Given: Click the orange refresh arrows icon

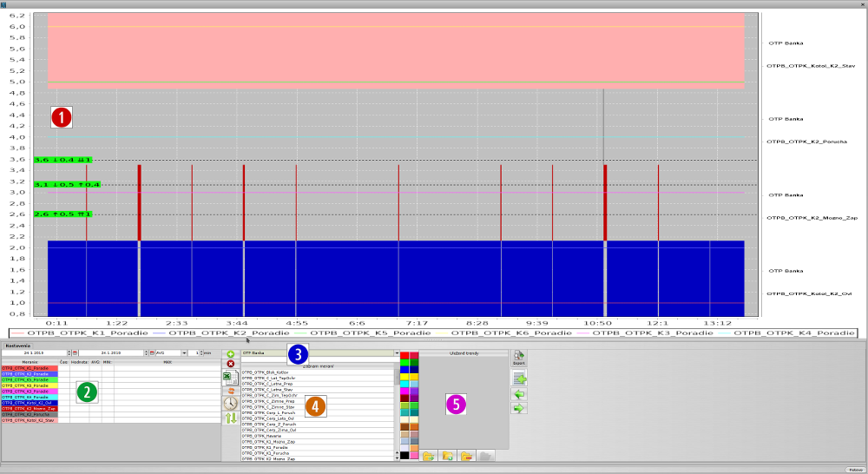Looking at the screenshot, I should tap(230, 391).
